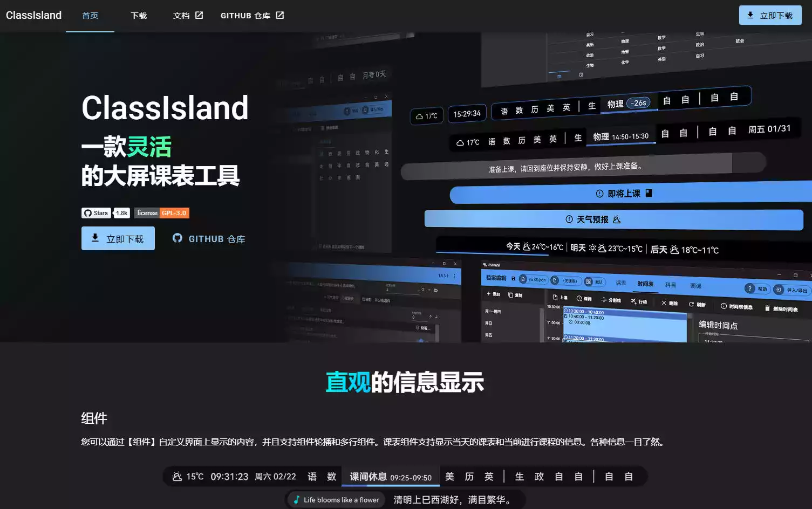812x509 pixels.
Task: Click 今天 24℃~16℃ forecast in hero image
Action: click(535, 246)
